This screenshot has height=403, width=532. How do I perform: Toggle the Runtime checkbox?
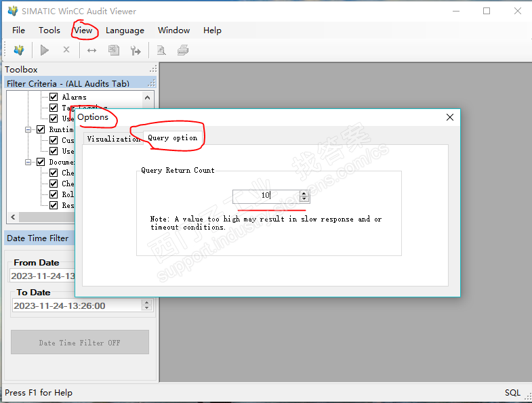tap(41, 129)
